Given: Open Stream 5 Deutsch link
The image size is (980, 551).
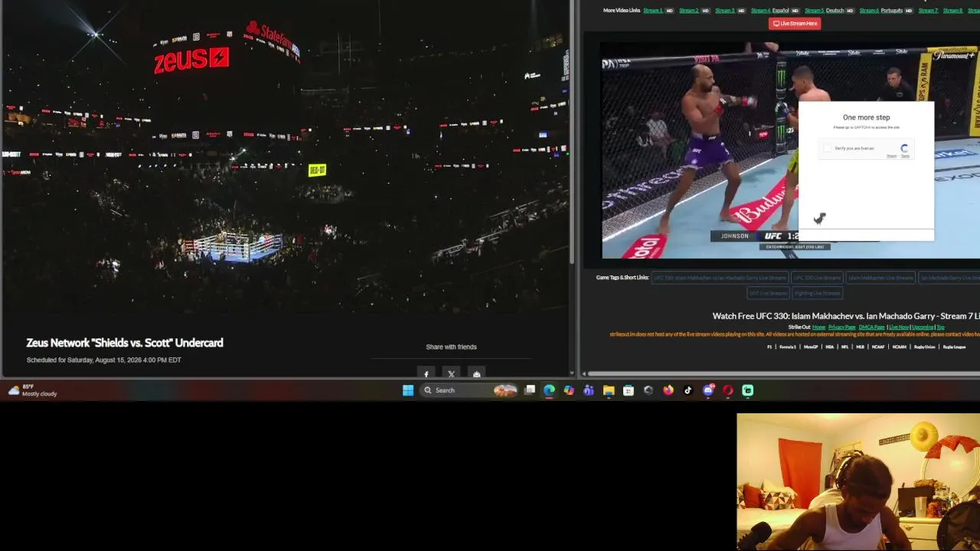Looking at the screenshot, I should coord(824,11).
